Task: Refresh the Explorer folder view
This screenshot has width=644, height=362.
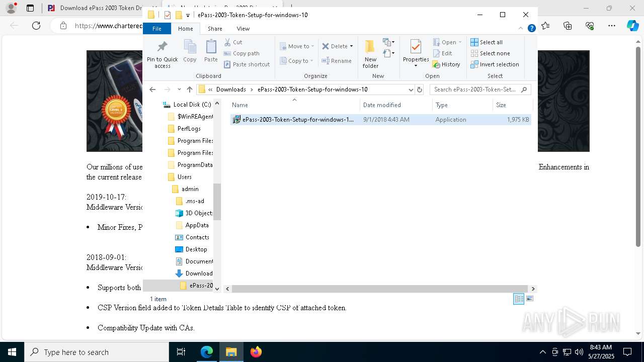Action: 420,89
